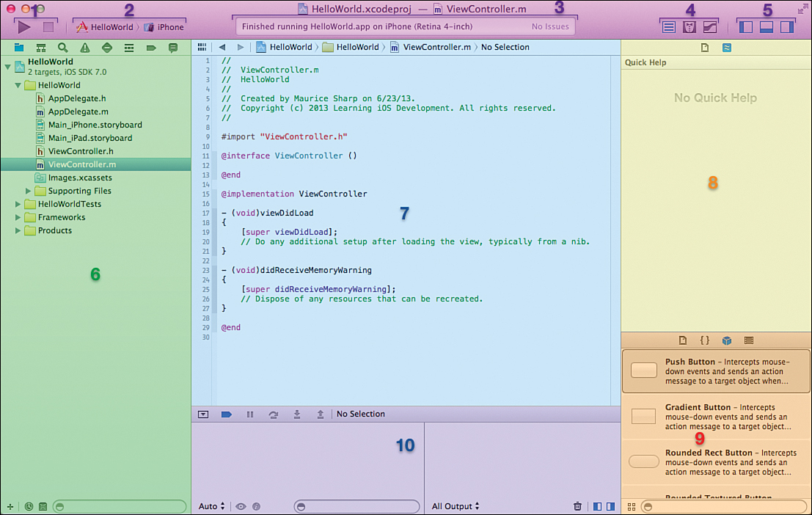This screenshot has width=812, height=515.
Task: Select Push Button in Object library
Action: coord(716,371)
